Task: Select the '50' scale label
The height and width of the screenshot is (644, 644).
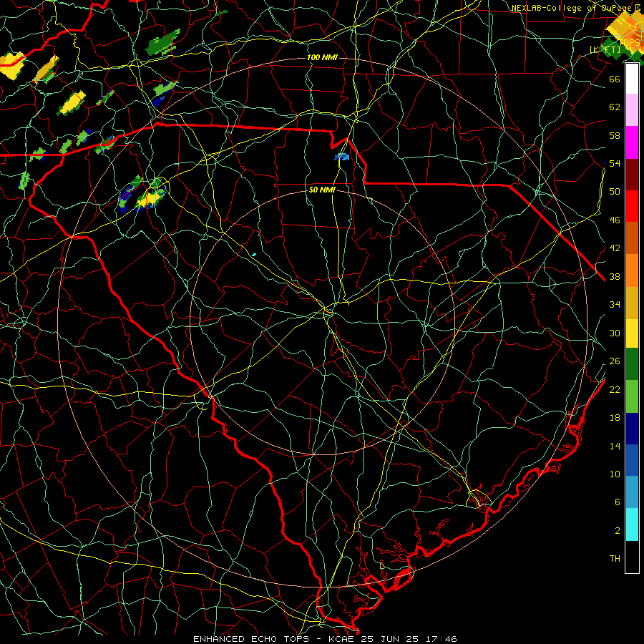Action: (615, 192)
